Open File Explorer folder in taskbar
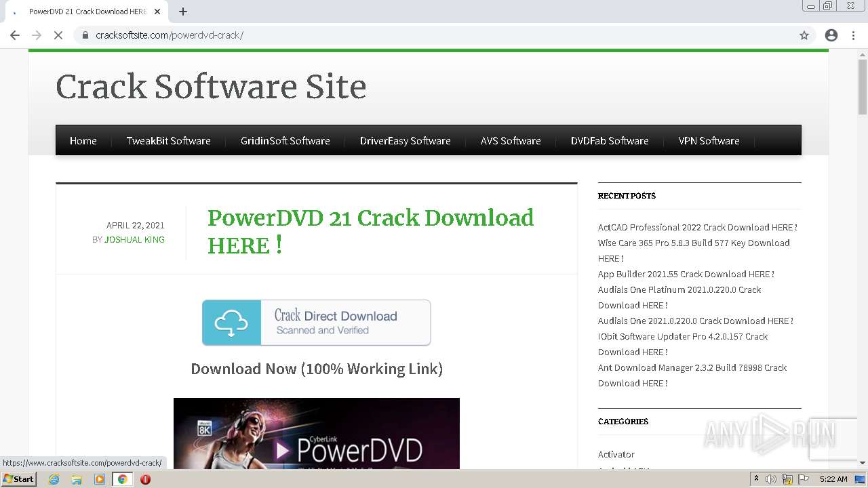The height and width of the screenshot is (488, 868). tap(77, 479)
